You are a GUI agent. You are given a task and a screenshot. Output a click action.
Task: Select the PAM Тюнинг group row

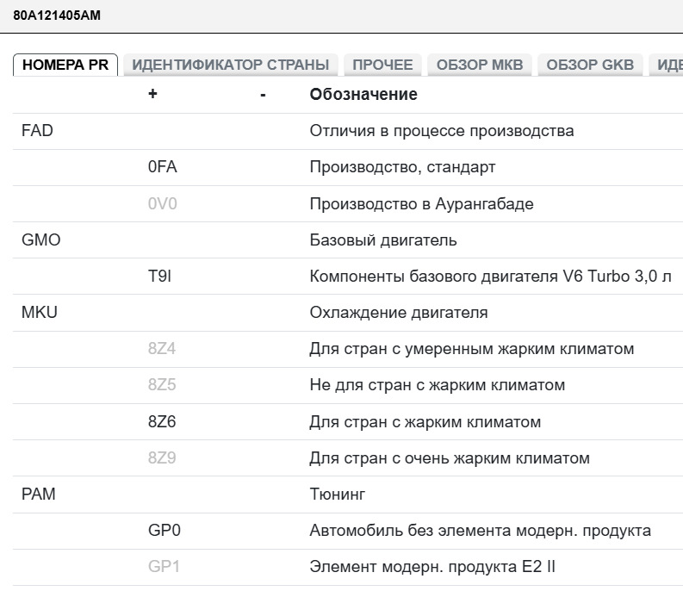(39, 495)
